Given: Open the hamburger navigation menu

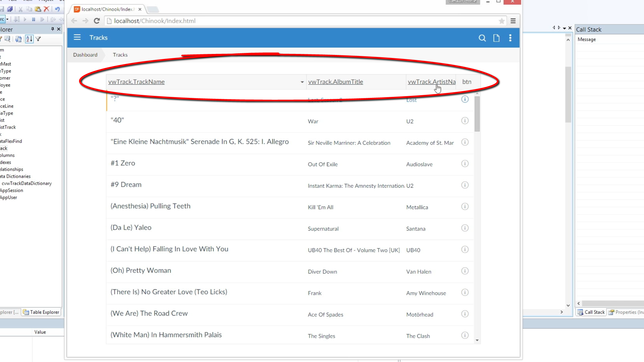Looking at the screenshot, I should coord(77,37).
